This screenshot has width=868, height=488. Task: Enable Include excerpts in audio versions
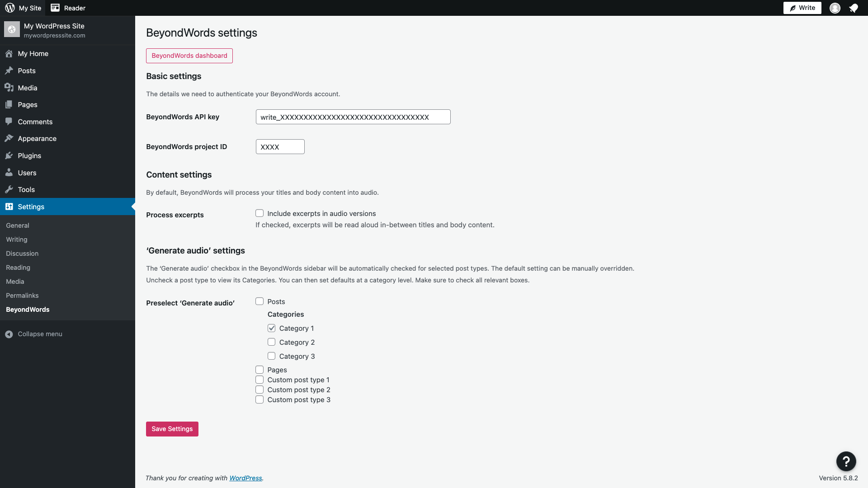coord(259,213)
